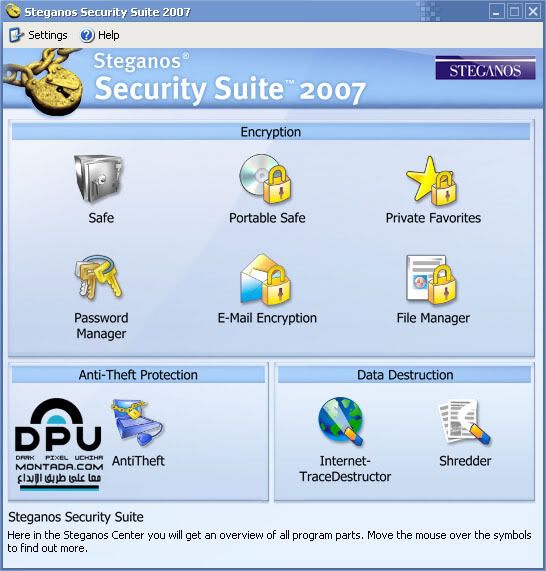Viewport: 546px width, 571px height.
Task: Maximize the Steganos window
Action: click(515, 11)
